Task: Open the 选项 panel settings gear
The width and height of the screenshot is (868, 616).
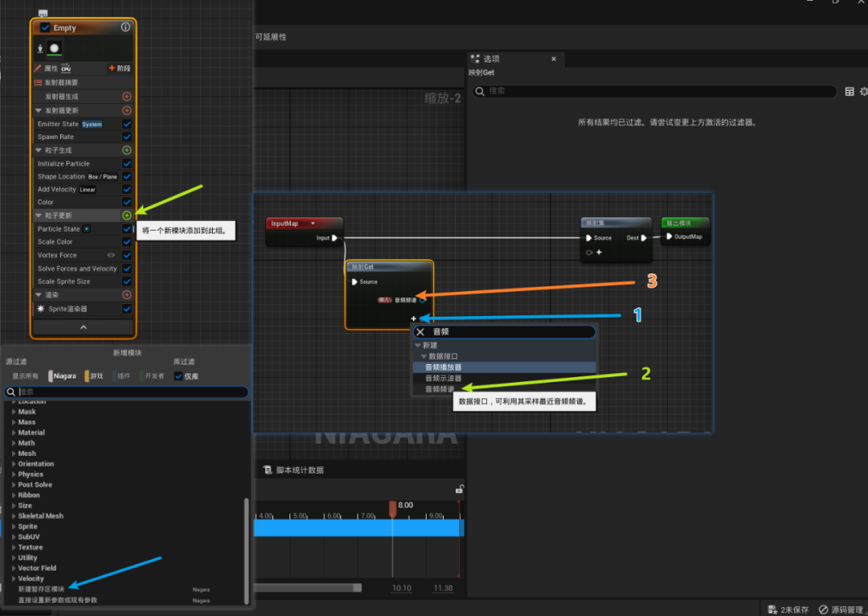Action: pyautogui.click(x=863, y=92)
